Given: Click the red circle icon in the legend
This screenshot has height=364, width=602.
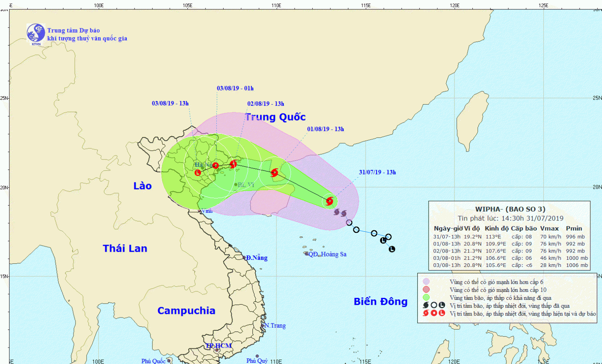Looking at the screenshot, I should click(x=434, y=313).
